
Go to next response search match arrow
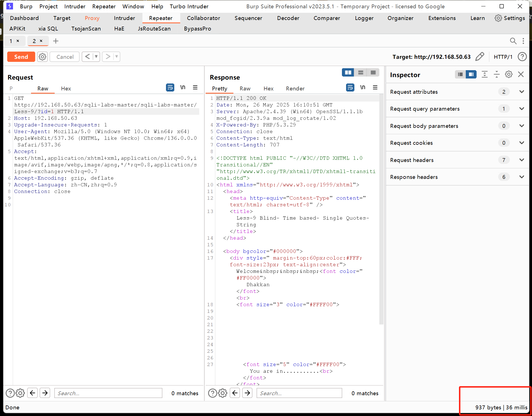247,393
